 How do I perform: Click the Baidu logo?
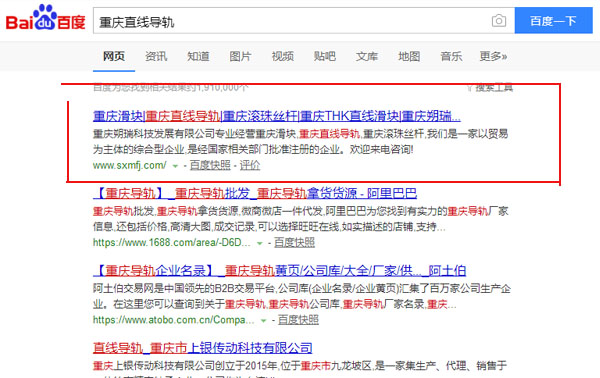pyautogui.click(x=45, y=18)
